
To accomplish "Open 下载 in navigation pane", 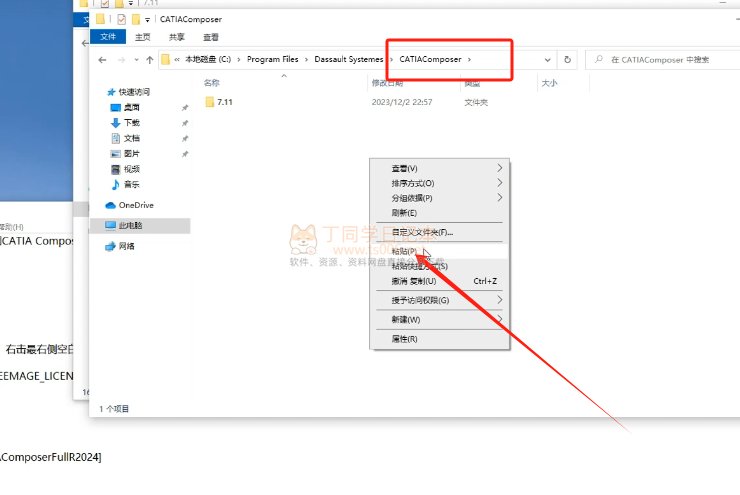I will pyautogui.click(x=126, y=123).
